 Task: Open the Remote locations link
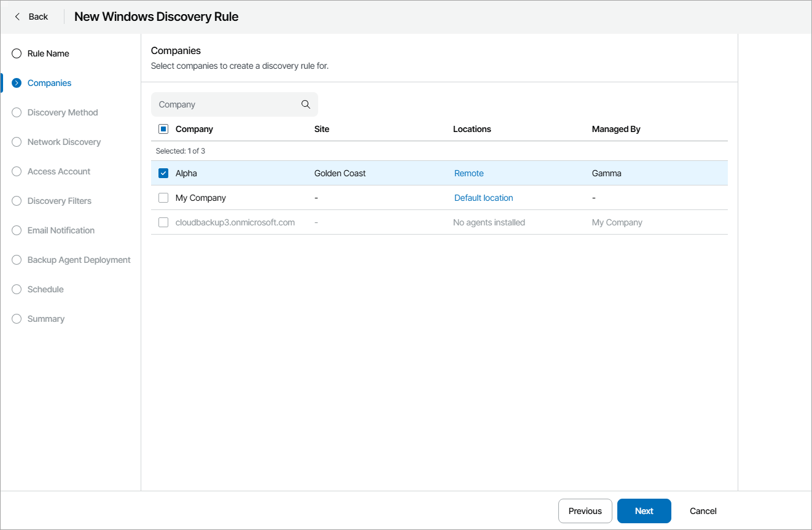click(469, 173)
